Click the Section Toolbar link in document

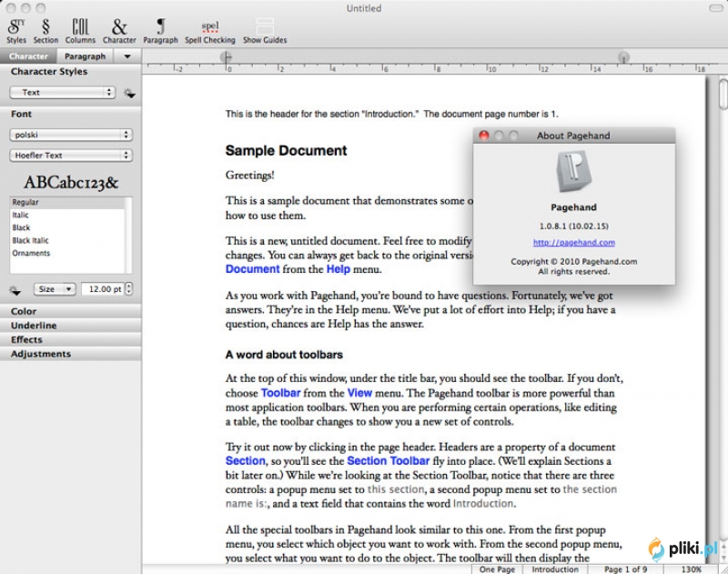click(389, 461)
